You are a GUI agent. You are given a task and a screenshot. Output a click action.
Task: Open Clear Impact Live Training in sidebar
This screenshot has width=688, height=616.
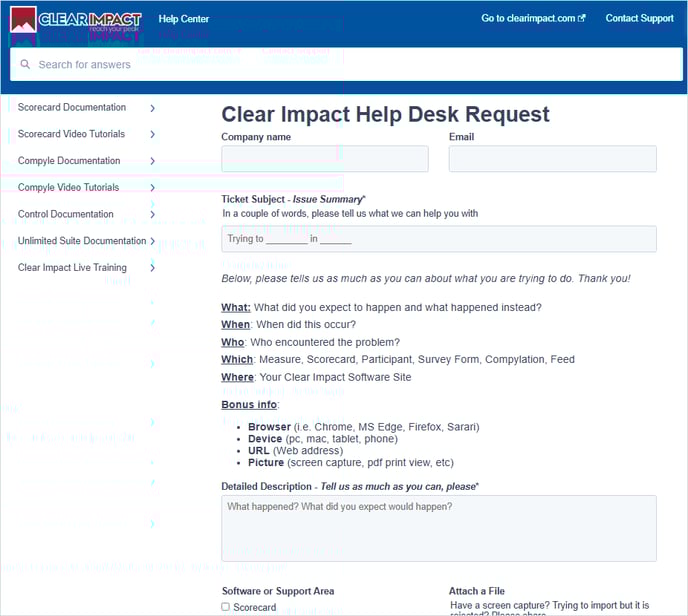tap(72, 268)
